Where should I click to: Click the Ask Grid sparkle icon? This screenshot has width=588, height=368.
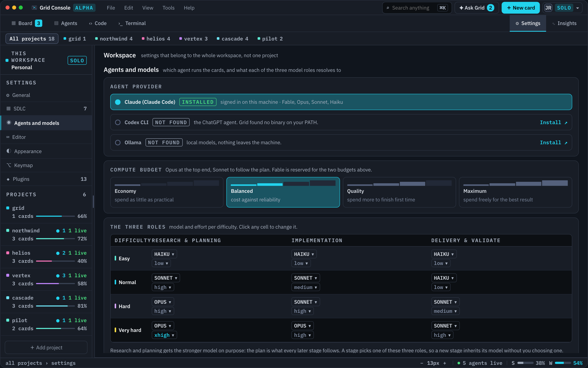tap(461, 8)
